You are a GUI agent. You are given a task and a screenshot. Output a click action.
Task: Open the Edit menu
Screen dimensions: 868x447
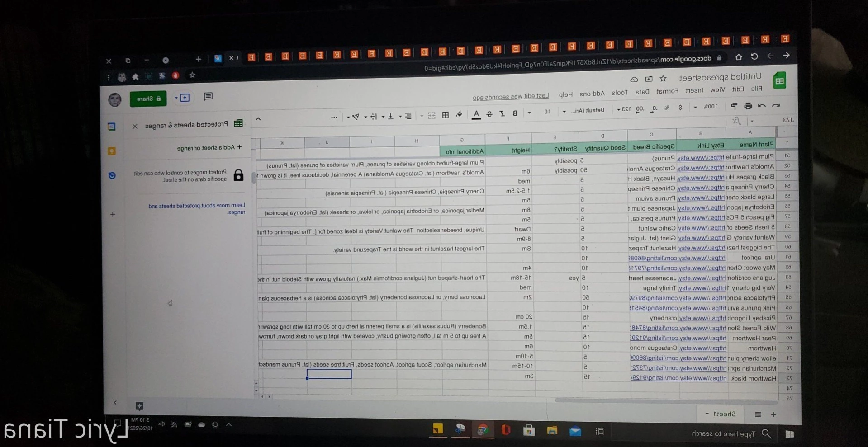pyautogui.click(x=738, y=89)
